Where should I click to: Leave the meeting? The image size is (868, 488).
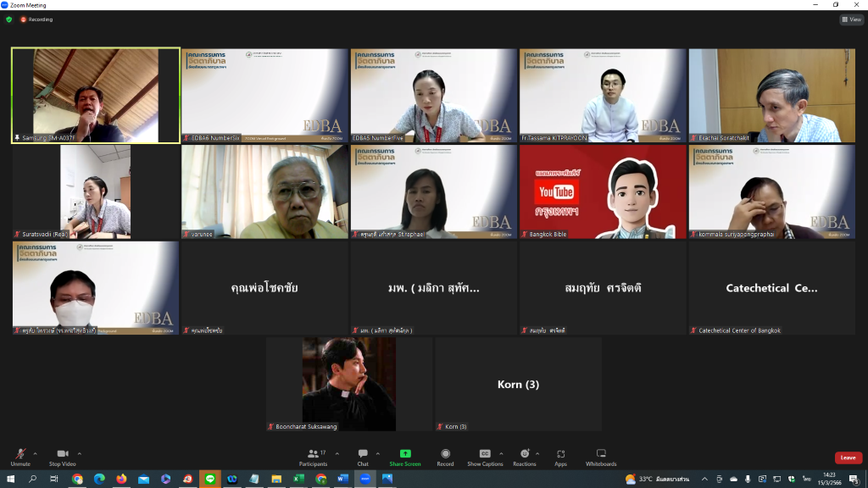[848, 457]
